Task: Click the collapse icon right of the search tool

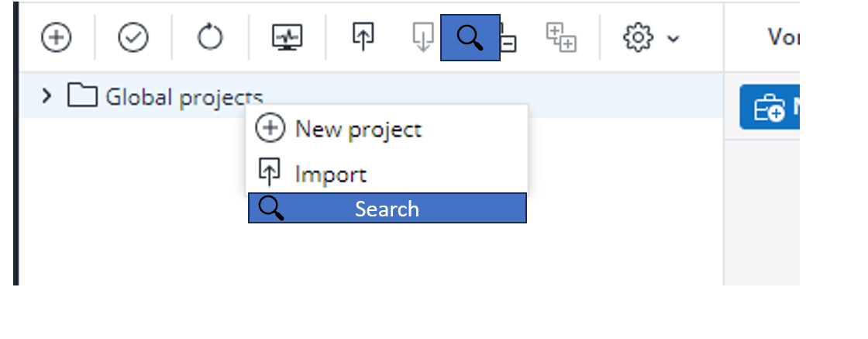Action: pos(509,39)
